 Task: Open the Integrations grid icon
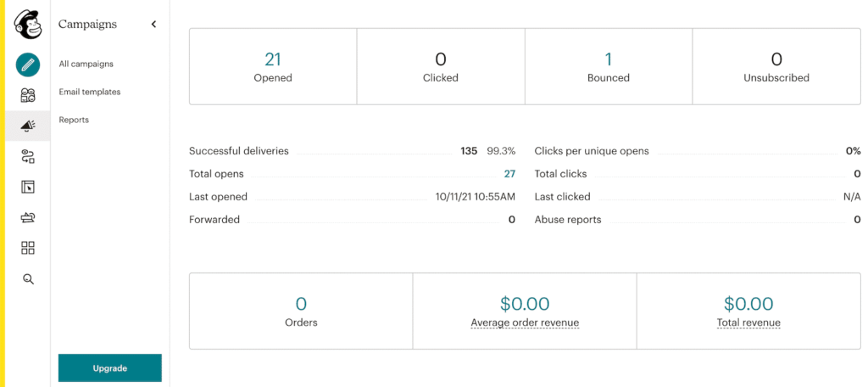(28, 248)
